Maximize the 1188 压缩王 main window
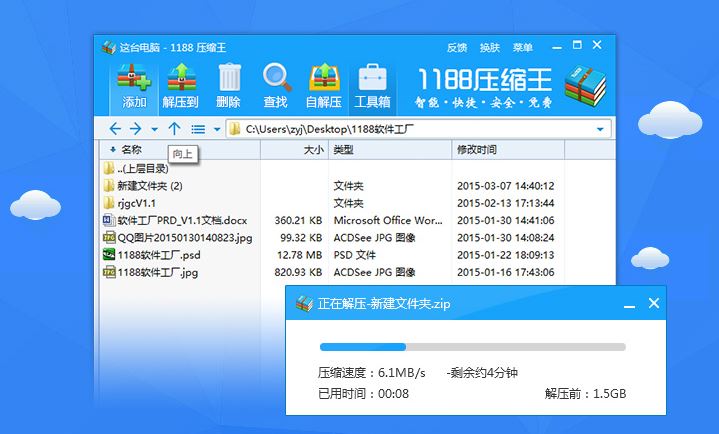This screenshot has width=719, height=434. [x=577, y=45]
